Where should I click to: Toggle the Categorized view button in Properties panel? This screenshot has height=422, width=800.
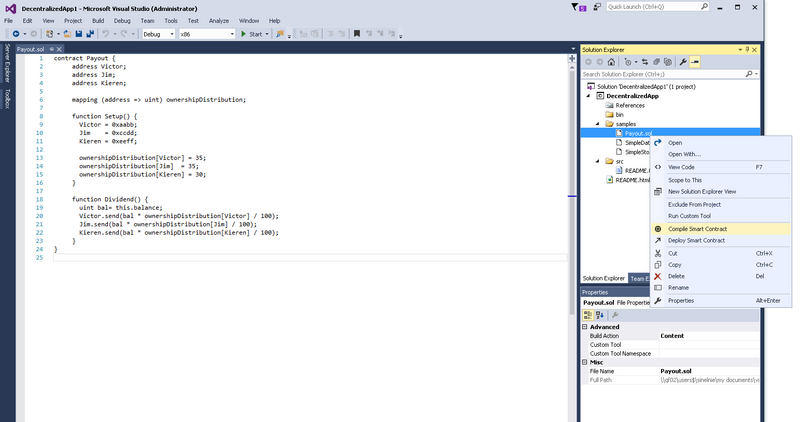click(587, 314)
